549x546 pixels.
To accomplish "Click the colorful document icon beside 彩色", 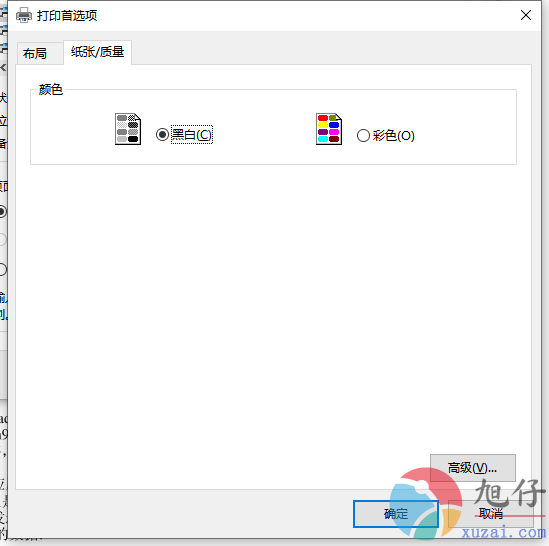I will (x=329, y=129).
